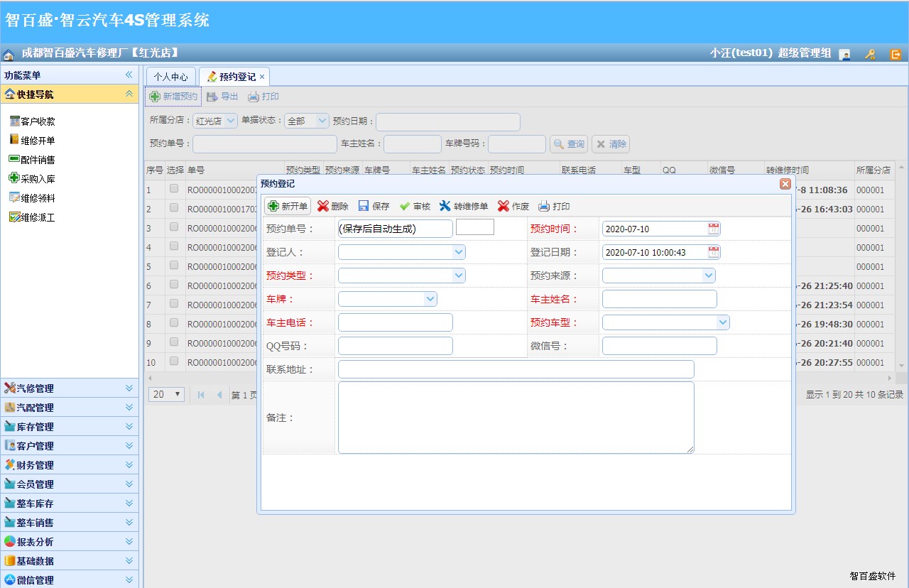The height and width of the screenshot is (588, 909).
Task: Select the checkbox in row 1
Action: [x=174, y=188]
